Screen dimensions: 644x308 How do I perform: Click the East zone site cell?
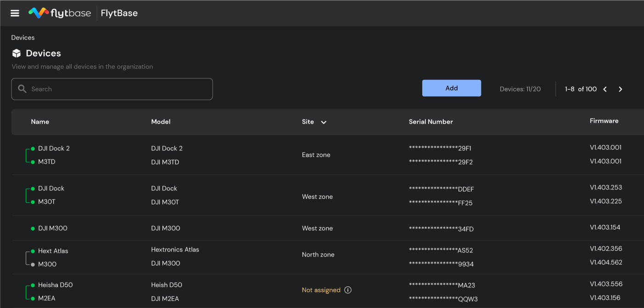(x=316, y=155)
